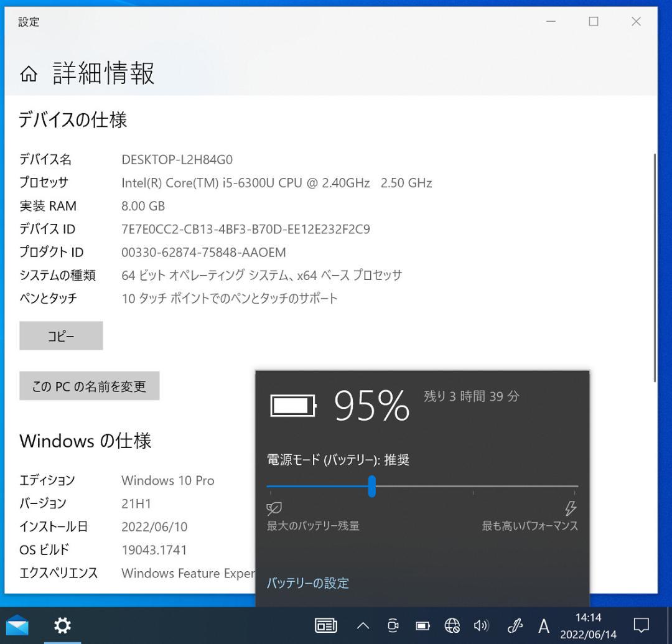672x644 pixels.
Task: Click the システムの種類 label
Action: click(x=57, y=275)
